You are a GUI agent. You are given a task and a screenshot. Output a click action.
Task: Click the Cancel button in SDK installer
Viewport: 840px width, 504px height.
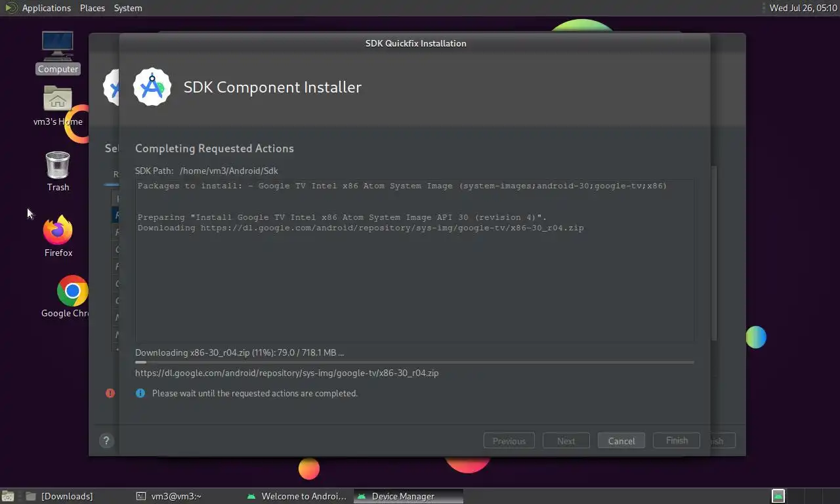(621, 440)
